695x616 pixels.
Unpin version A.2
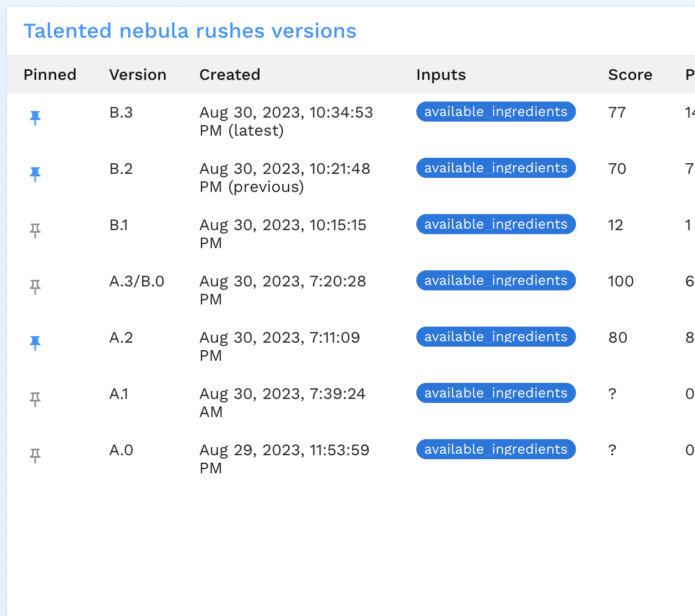(x=35, y=343)
